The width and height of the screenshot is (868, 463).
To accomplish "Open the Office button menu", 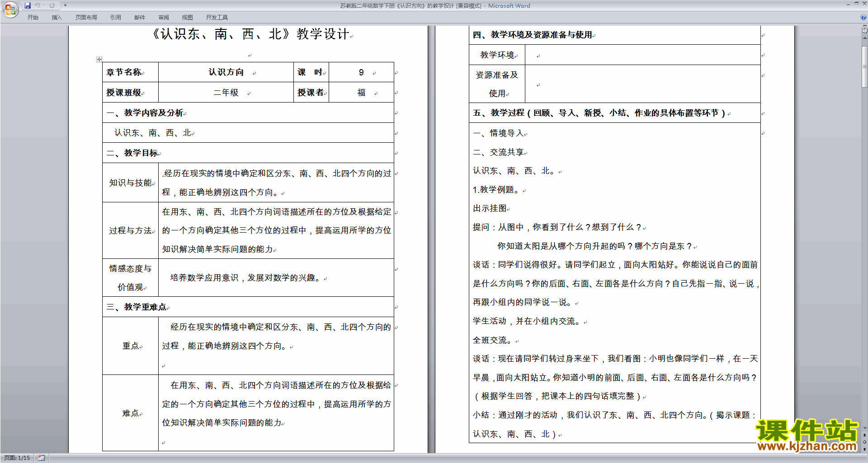I will (x=10, y=9).
